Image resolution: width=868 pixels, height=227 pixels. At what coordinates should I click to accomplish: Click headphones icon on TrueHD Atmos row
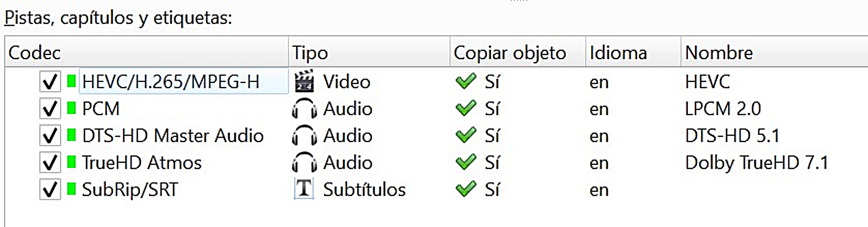click(304, 162)
